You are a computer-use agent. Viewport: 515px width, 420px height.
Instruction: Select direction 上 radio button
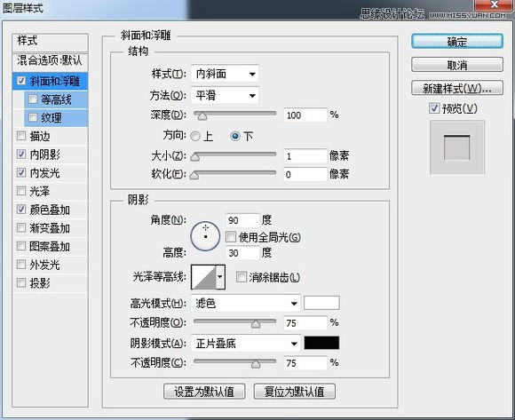point(195,136)
